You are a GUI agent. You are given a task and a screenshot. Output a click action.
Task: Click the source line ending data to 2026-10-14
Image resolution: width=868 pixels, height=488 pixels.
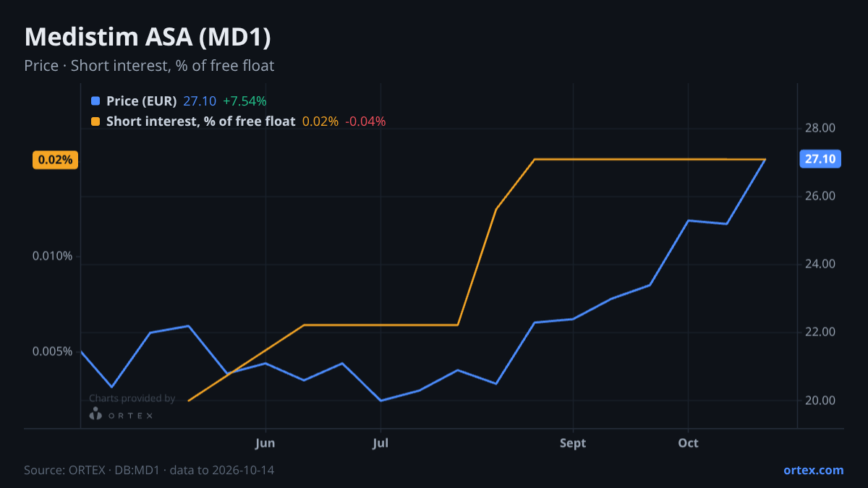coord(149,470)
